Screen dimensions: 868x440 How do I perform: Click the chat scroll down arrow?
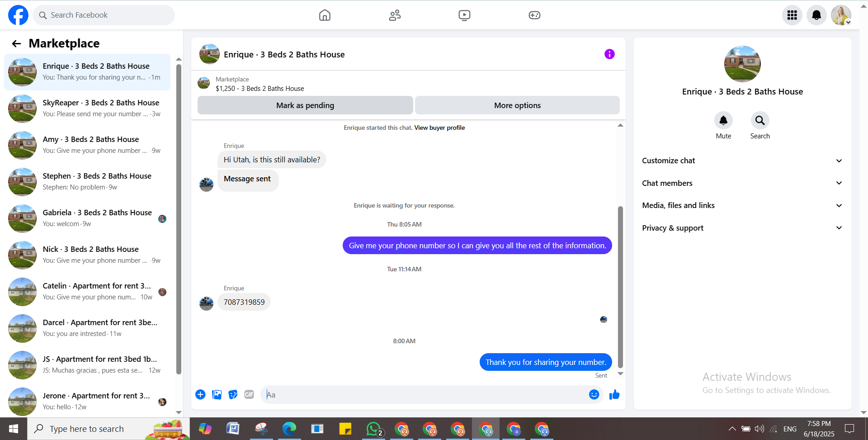pyautogui.click(x=620, y=374)
